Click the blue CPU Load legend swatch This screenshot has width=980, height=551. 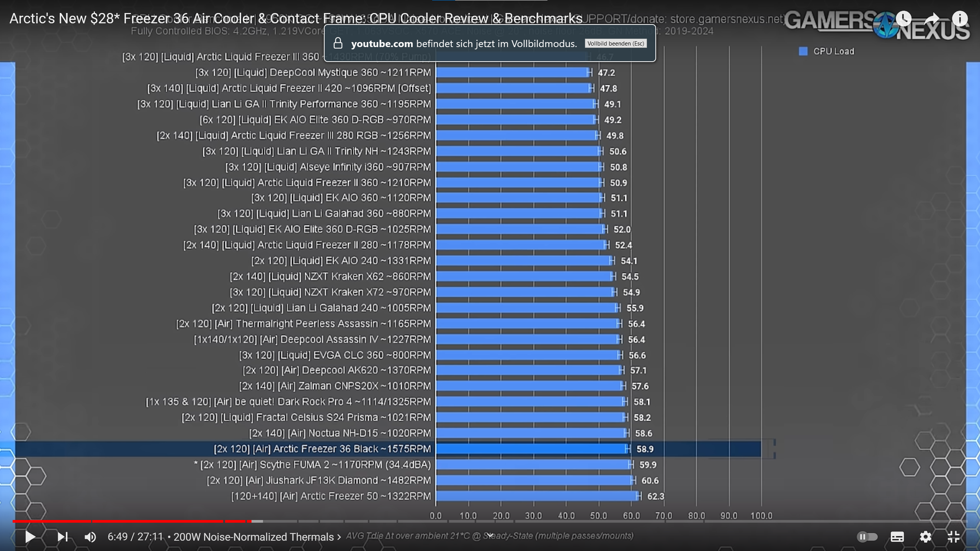tap(803, 51)
